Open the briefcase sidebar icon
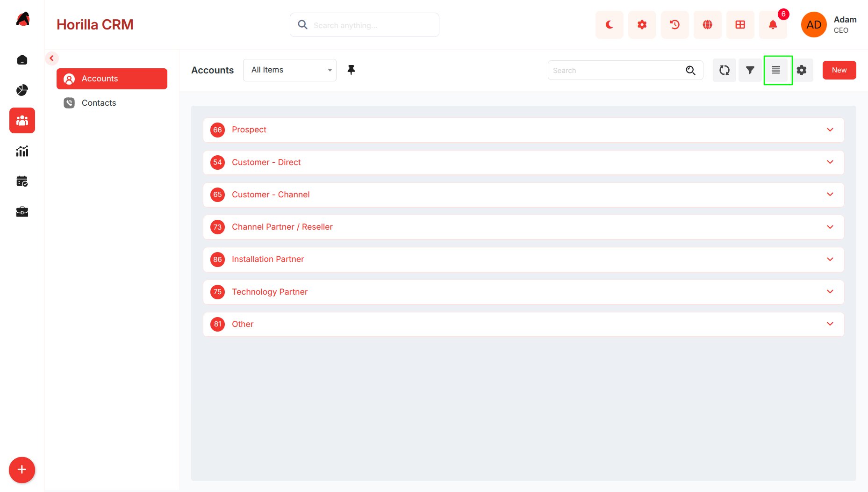Screen dimensions: 868x492 [x=22, y=212]
